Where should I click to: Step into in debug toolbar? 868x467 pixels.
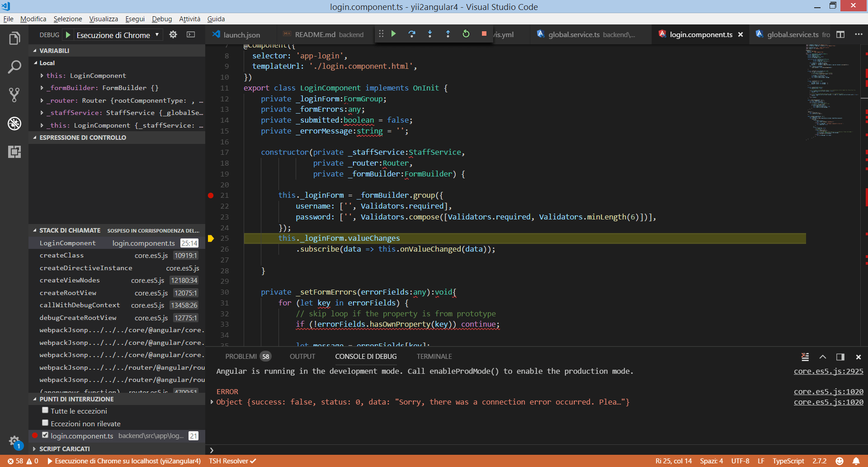click(x=430, y=34)
